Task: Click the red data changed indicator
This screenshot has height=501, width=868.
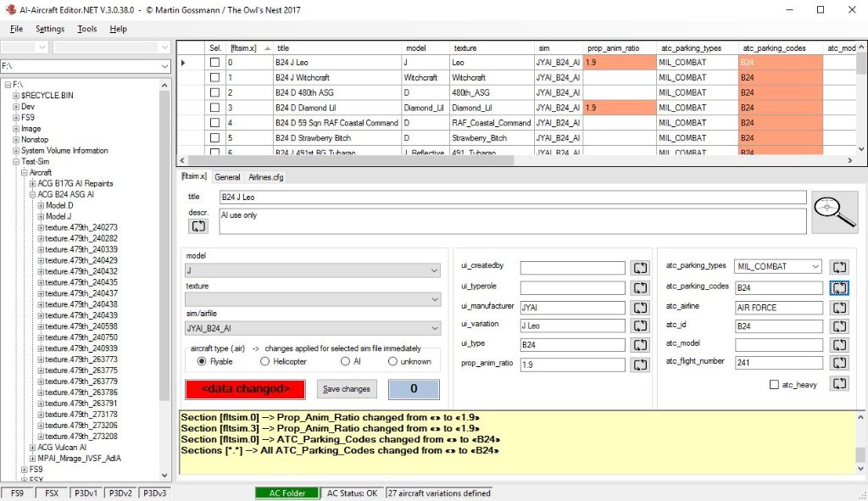Action: [244, 389]
